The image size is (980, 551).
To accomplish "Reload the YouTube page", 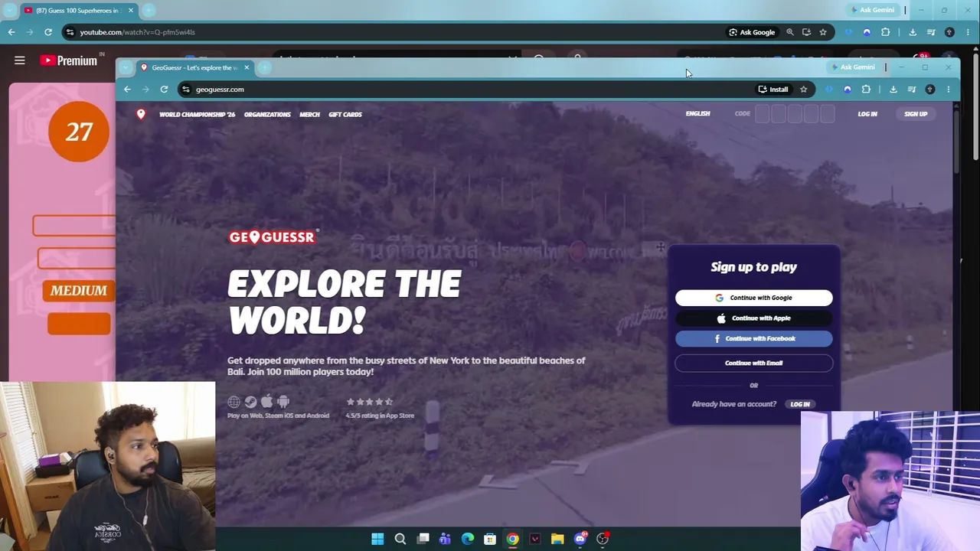I will (x=48, y=32).
